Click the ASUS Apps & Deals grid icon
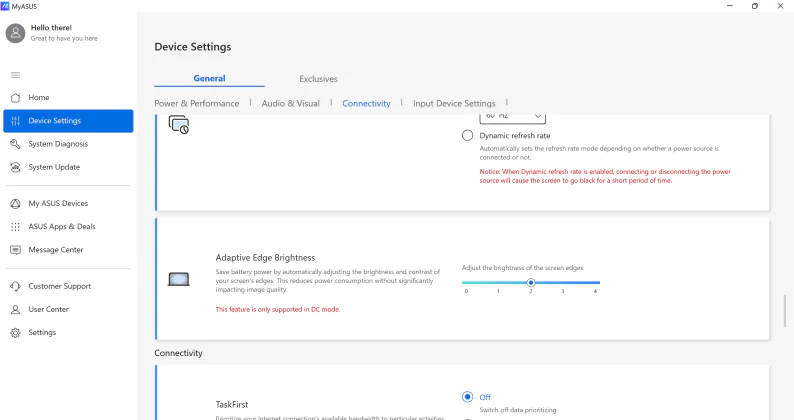 pyautogui.click(x=16, y=226)
